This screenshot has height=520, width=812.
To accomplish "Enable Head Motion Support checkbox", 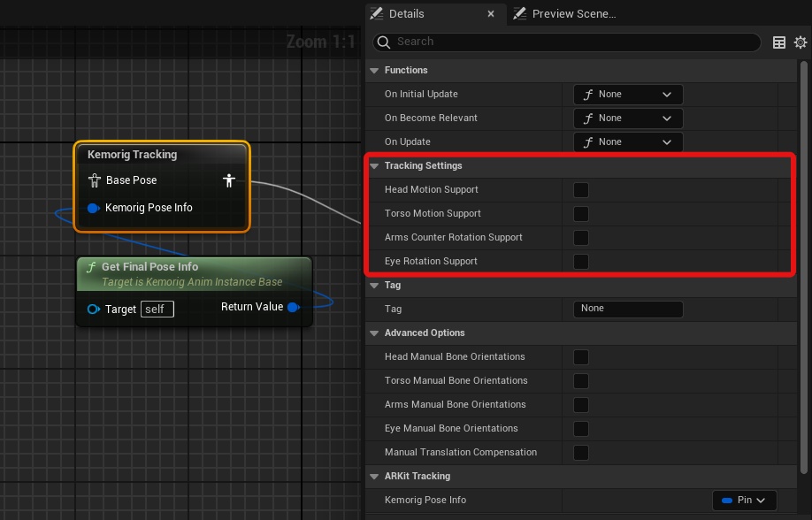I will [581, 189].
